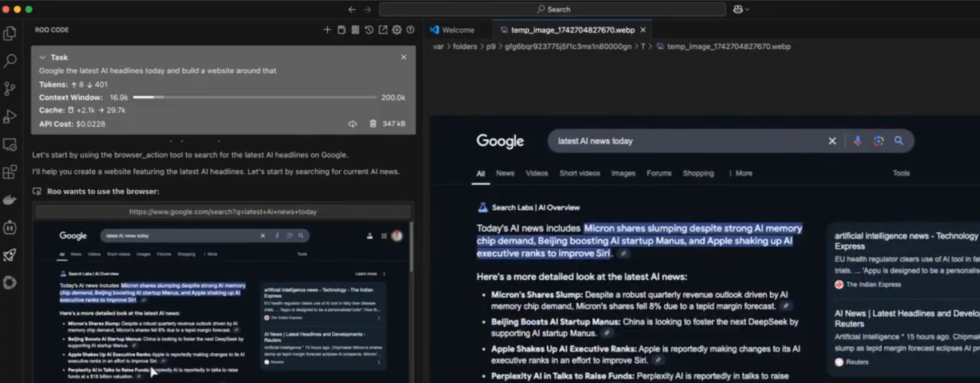The image size is (980, 383).
Task: Click the Context Window progress bar
Action: 254,97
